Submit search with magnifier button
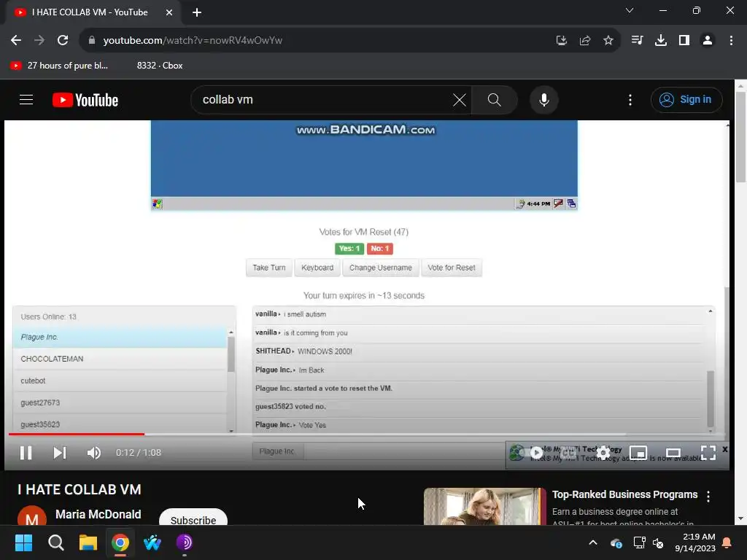 click(495, 100)
